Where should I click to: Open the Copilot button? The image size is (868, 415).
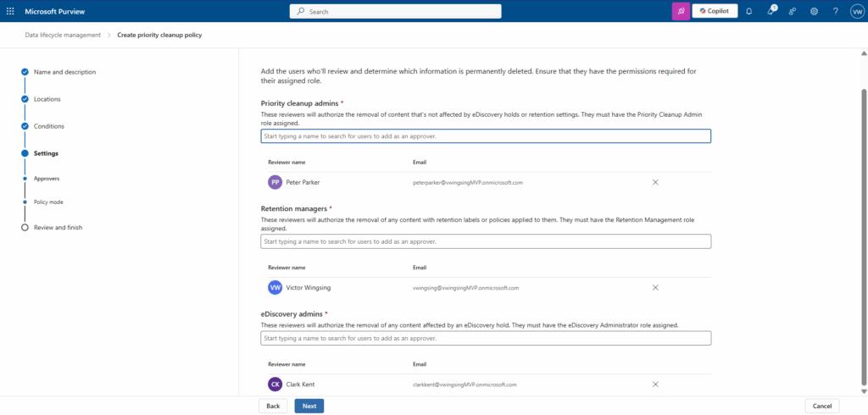715,11
